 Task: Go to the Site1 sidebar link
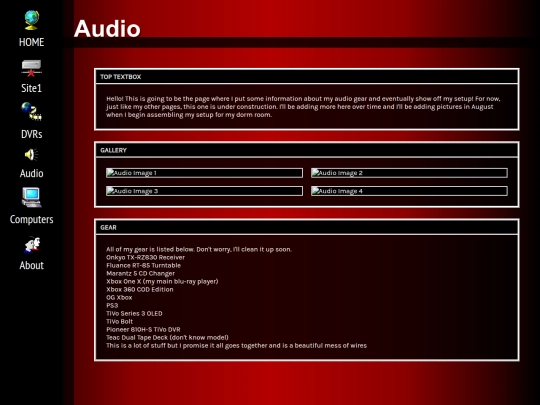click(x=31, y=88)
